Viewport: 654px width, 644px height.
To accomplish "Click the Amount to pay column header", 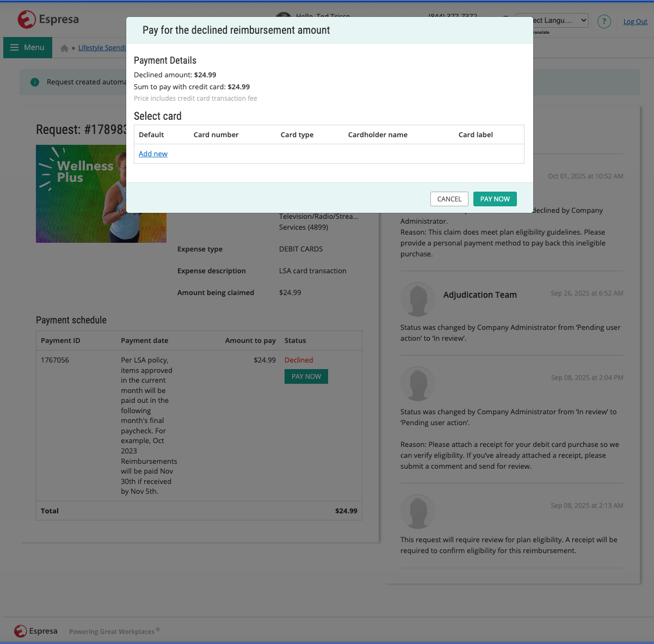I will point(250,341).
